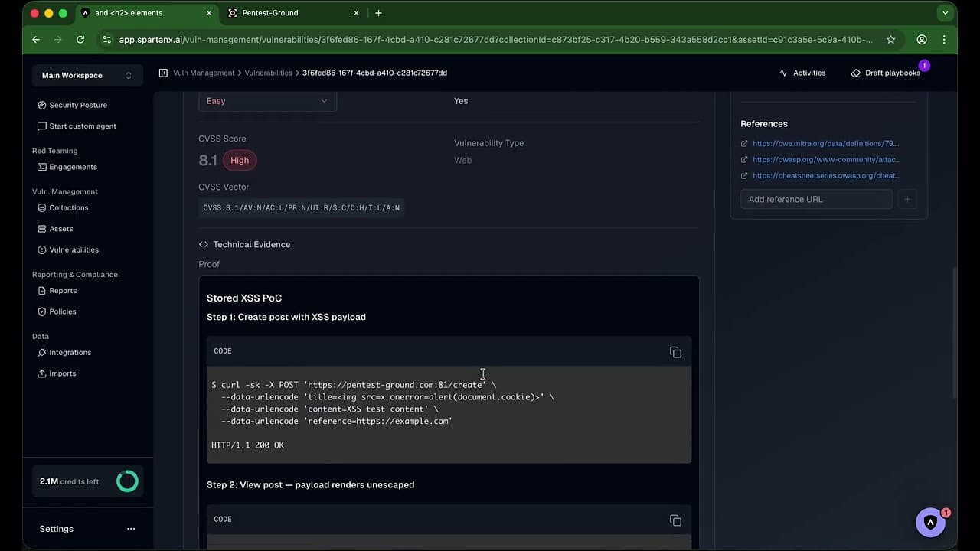
Task: Go to Collections in the sidebar
Action: tap(69, 207)
